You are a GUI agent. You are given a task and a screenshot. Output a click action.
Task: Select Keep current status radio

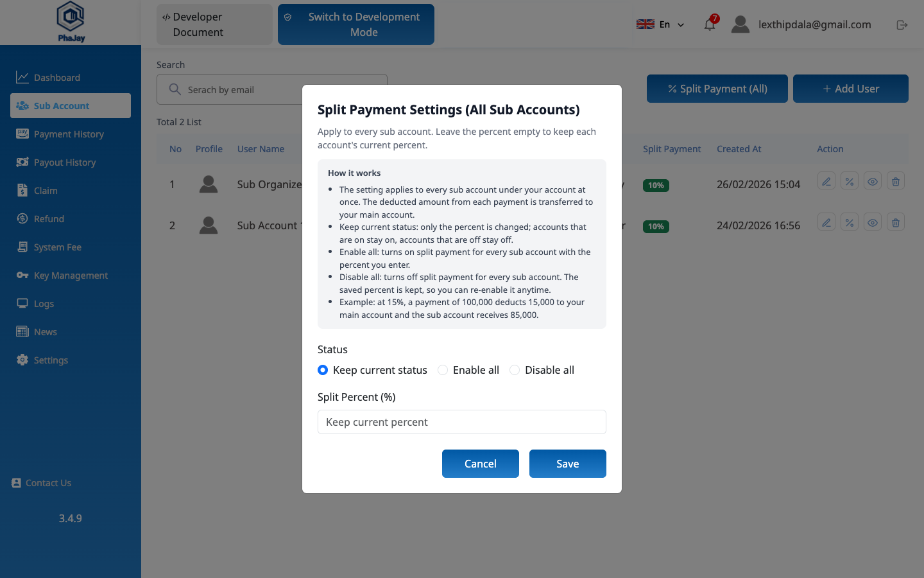(x=323, y=370)
